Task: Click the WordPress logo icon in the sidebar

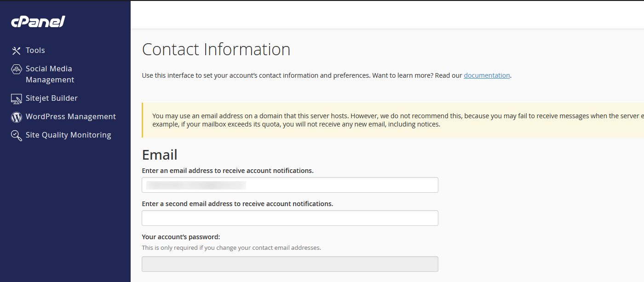Action: coord(16,116)
